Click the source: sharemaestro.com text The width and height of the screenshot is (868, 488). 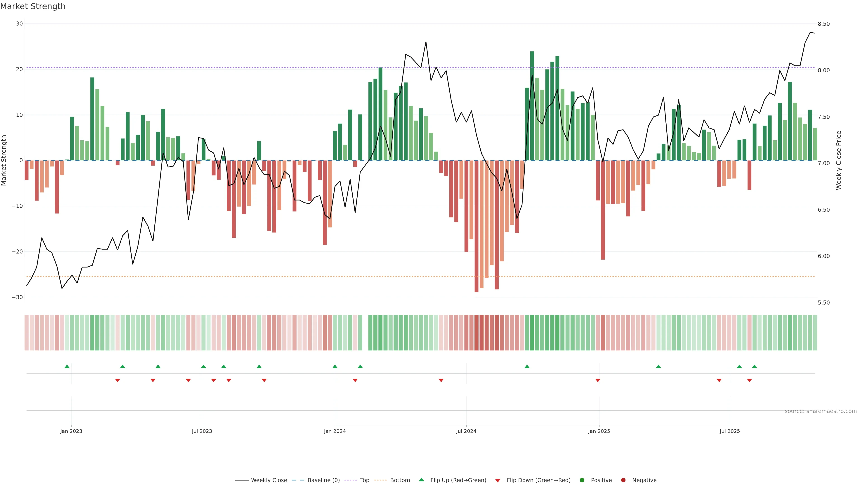tap(821, 411)
